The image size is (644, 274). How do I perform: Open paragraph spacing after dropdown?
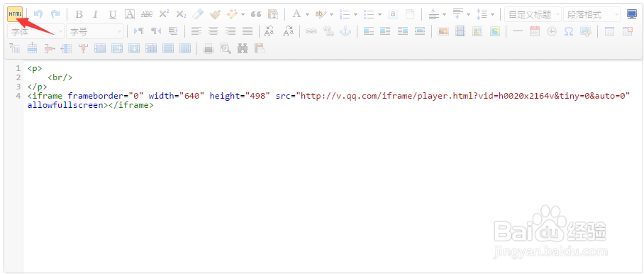469,15
